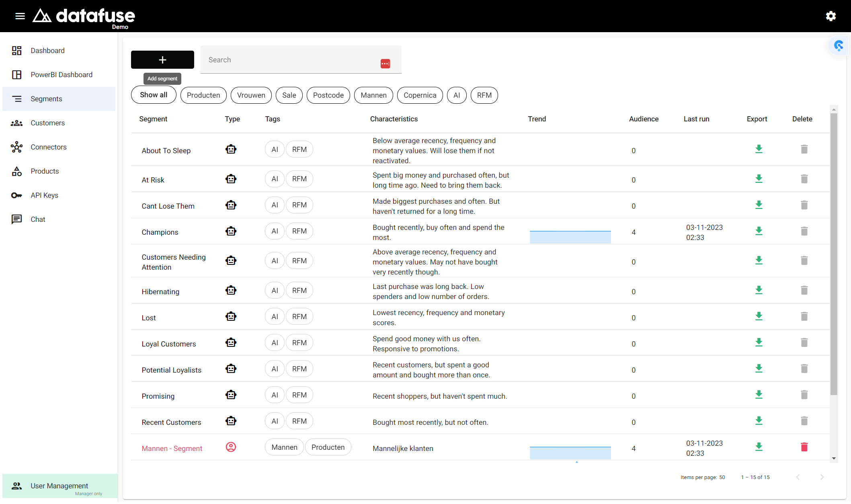Filter segments by Producten tag
The image size is (851, 504).
click(x=203, y=95)
